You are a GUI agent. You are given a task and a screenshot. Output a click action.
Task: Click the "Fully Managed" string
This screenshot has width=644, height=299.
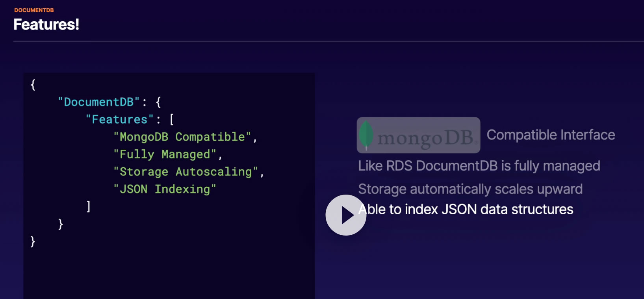point(165,154)
